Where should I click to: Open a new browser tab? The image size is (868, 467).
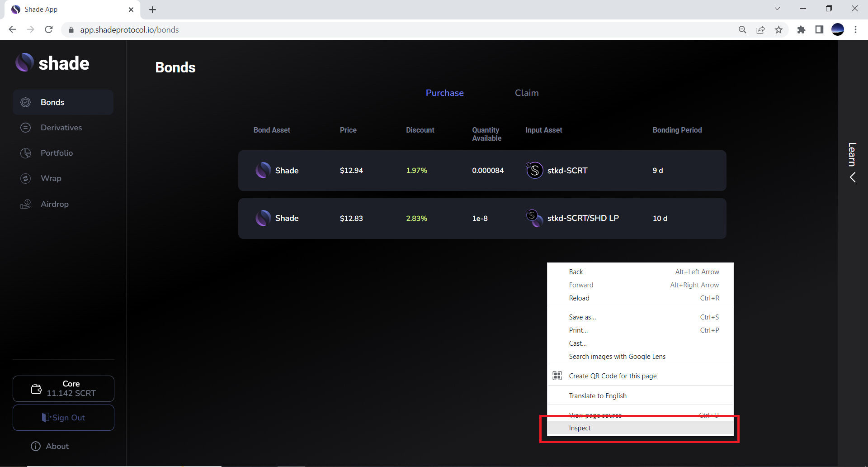pos(153,10)
